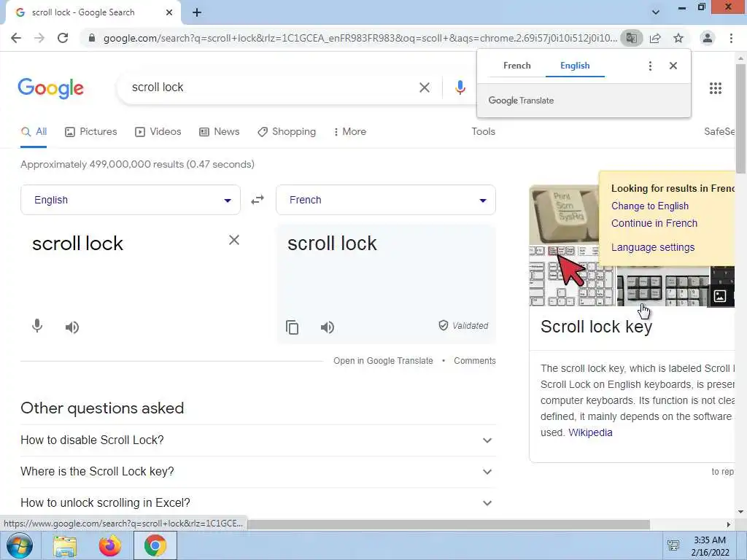Viewport: 747px width, 560px height.
Task: Click the Comments link
Action: click(x=474, y=361)
